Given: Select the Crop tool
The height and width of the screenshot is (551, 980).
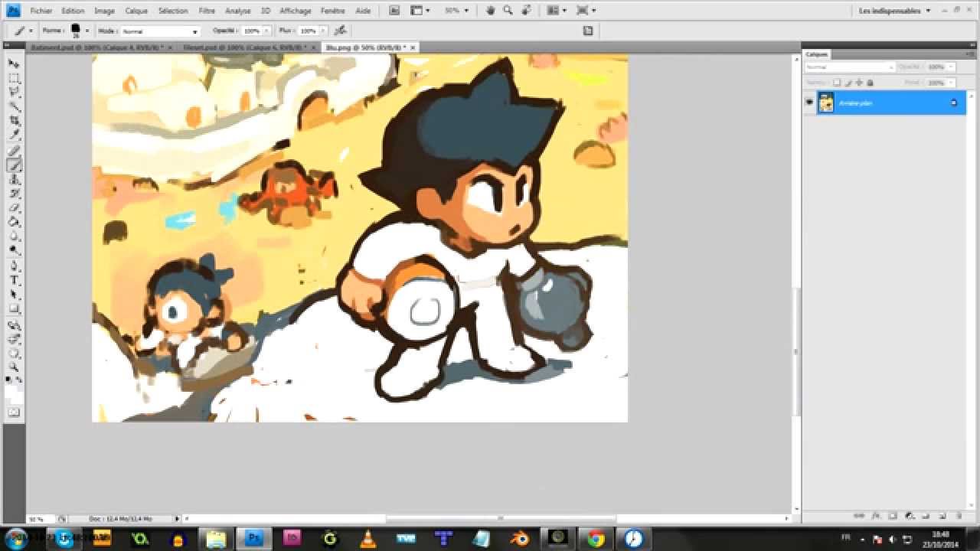Looking at the screenshot, I should 14,122.
